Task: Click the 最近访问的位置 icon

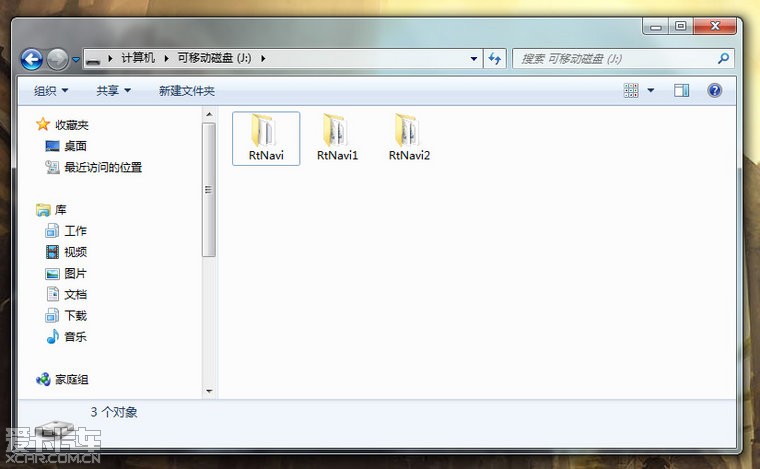Action: (52, 167)
